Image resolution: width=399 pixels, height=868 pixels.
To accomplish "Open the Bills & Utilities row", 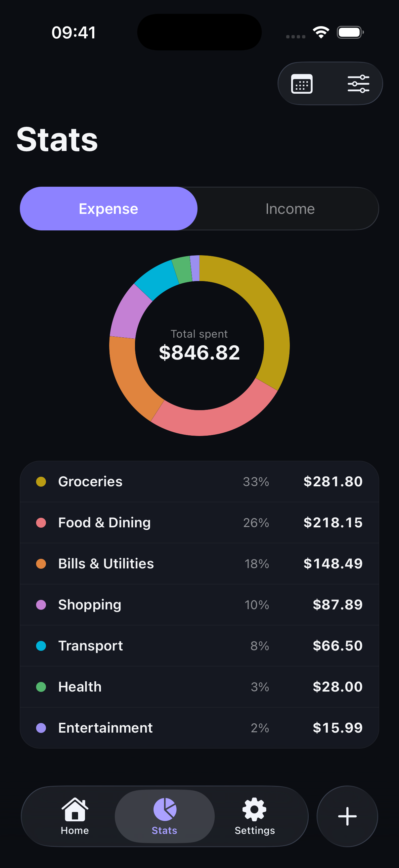I will (x=199, y=564).
